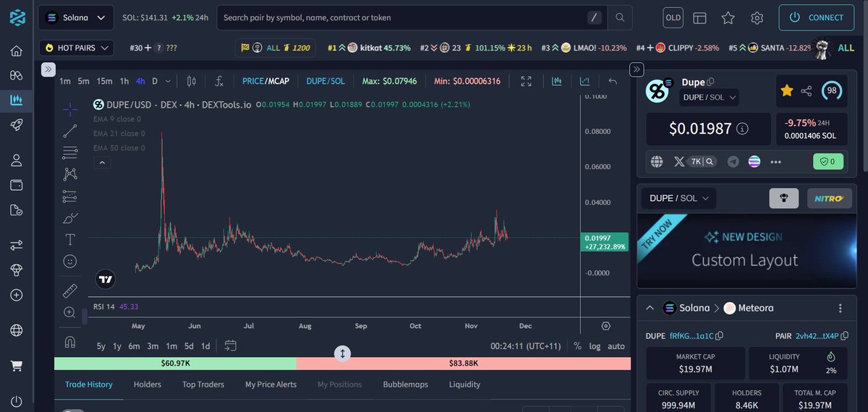This screenshot has width=868, height=412.
Task: Select the zoom in chart tool
Action: (x=70, y=312)
